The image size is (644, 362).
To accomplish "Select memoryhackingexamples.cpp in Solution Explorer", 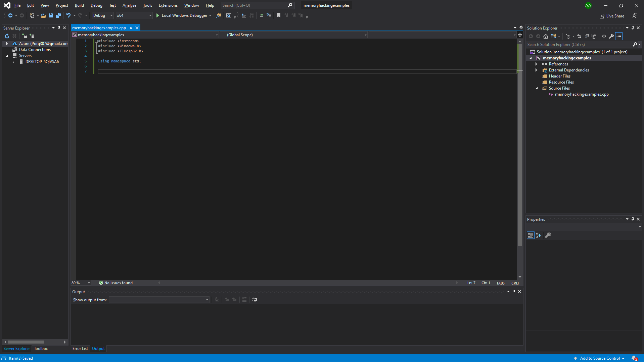I will 582,94.
